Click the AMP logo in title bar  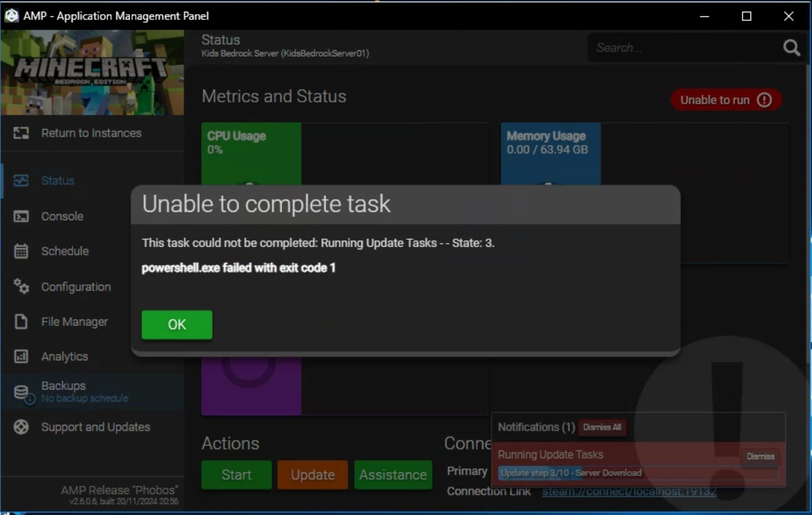pyautogui.click(x=11, y=15)
